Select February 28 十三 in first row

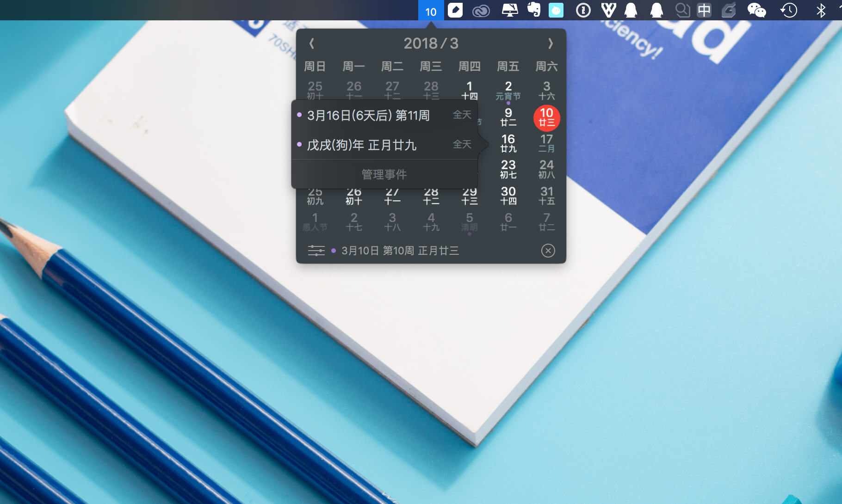431,90
